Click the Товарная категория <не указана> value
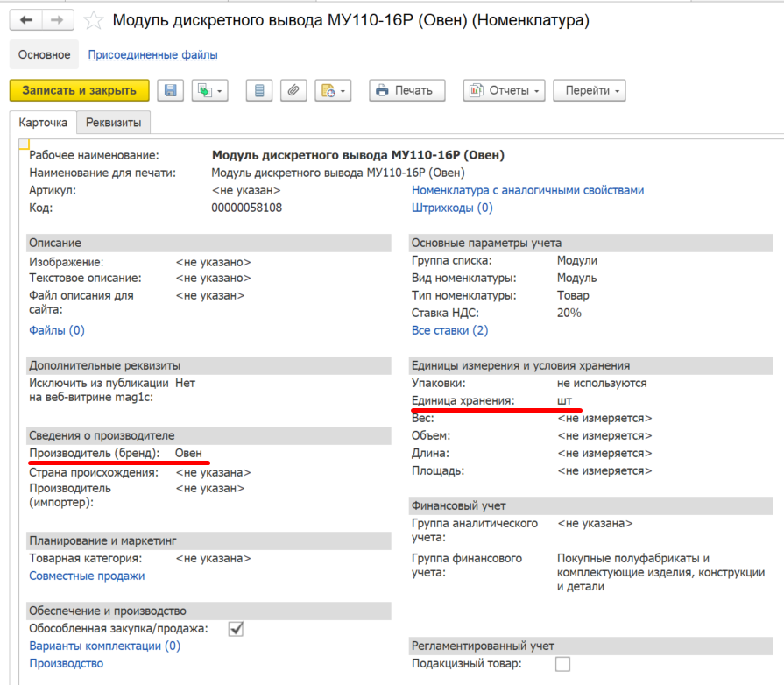 coord(213,559)
